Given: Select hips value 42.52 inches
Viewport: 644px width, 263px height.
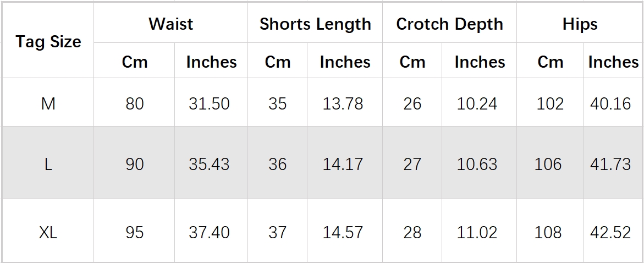Looking at the screenshot, I should [610, 232].
